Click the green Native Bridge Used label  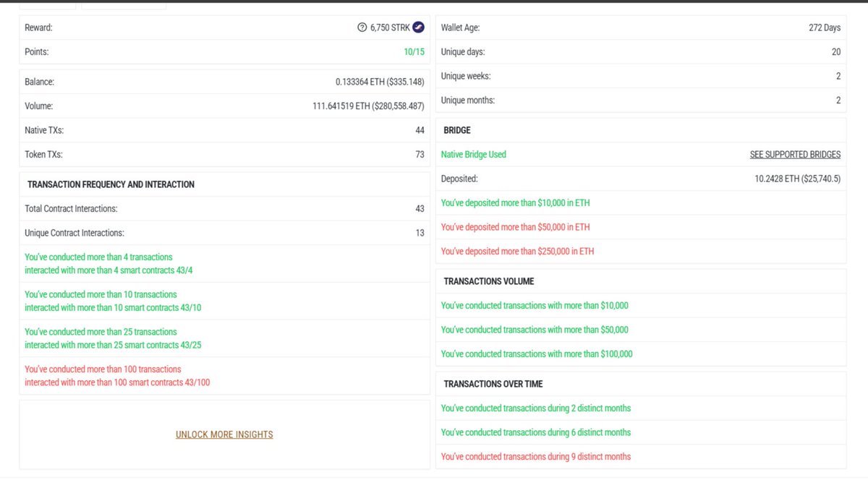(473, 154)
